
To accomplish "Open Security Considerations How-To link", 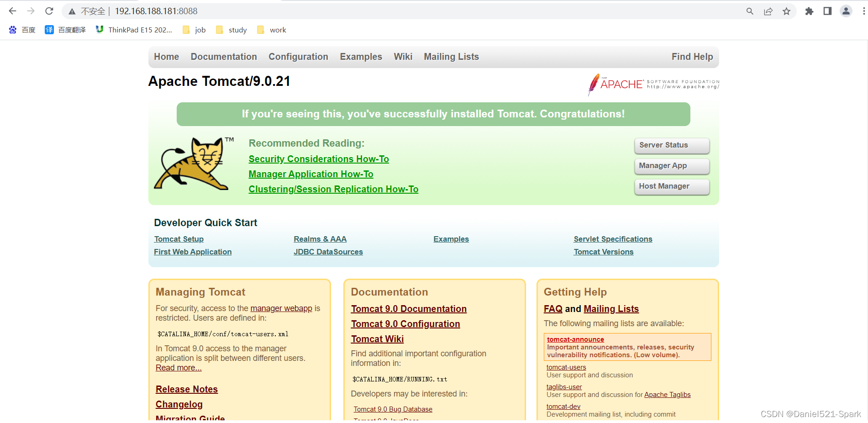I will coord(319,159).
